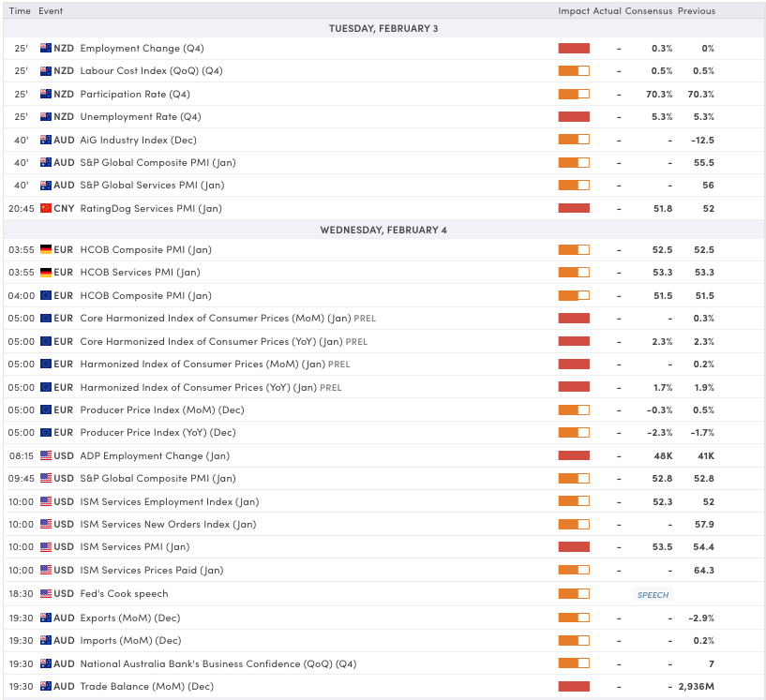Click the New Zealand flag beside Employment Change (Q4)

[x=46, y=48]
